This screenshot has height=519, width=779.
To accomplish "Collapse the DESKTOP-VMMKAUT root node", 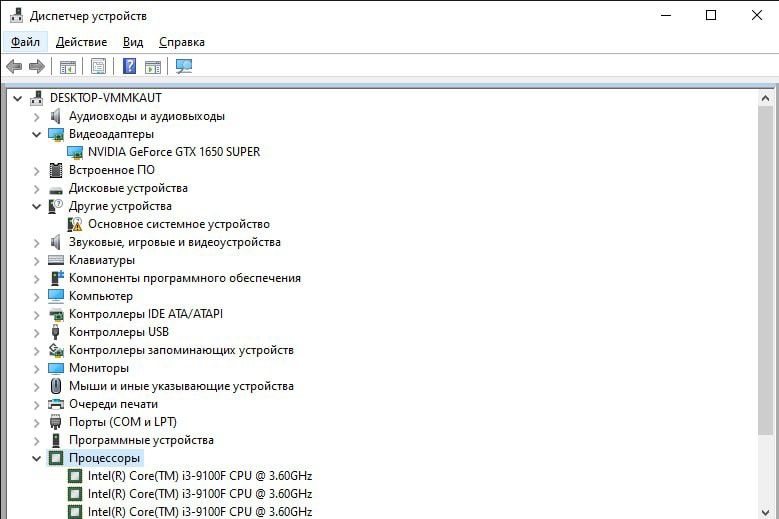I will click(x=17, y=98).
